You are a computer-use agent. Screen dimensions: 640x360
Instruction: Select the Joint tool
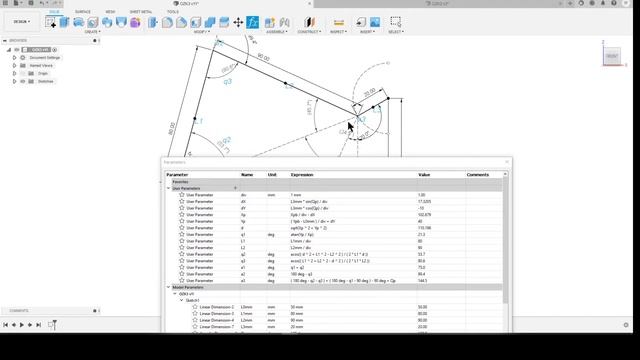[x=284, y=22]
